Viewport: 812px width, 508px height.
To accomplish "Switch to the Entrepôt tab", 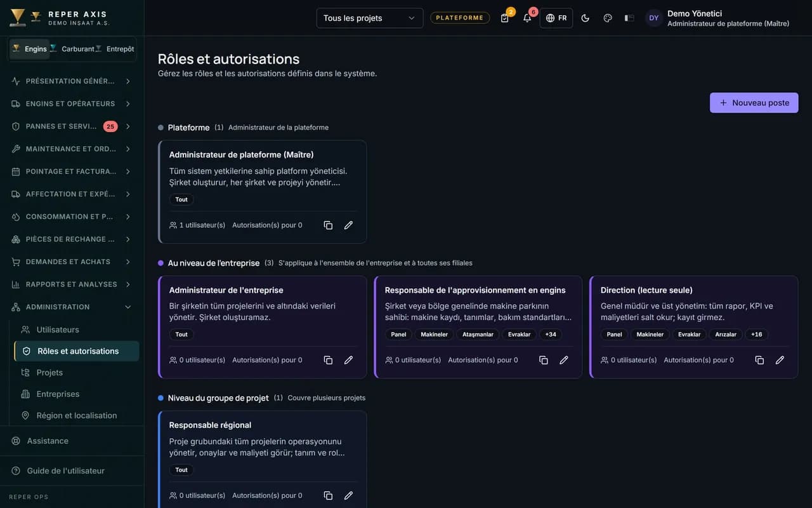I will [115, 49].
